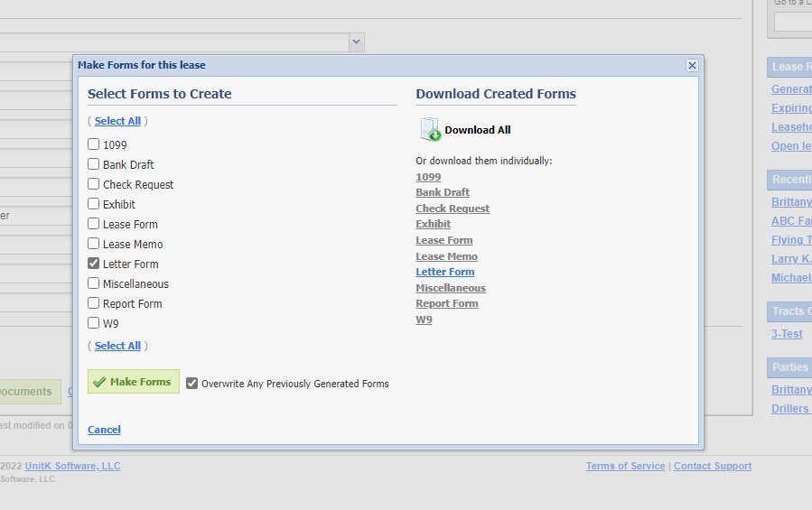Download the Lease Memo document
This screenshot has width=812, height=510.
coord(446,256)
